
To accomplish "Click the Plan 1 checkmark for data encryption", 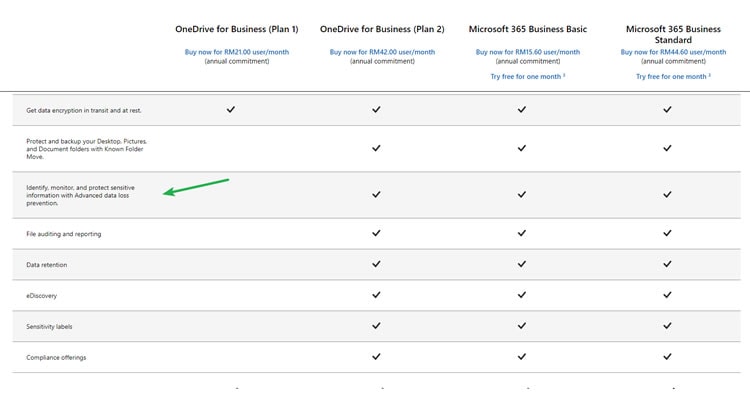I will 231,110.
